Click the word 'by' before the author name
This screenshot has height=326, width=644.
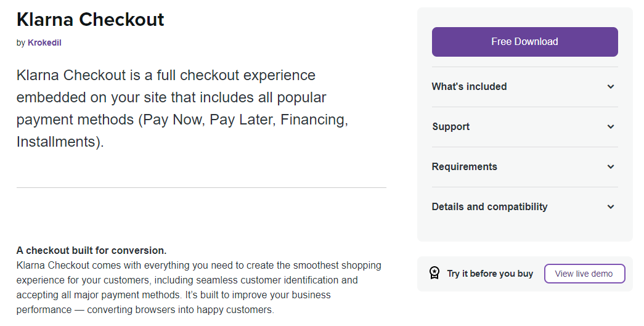click(x=21, y=43)
